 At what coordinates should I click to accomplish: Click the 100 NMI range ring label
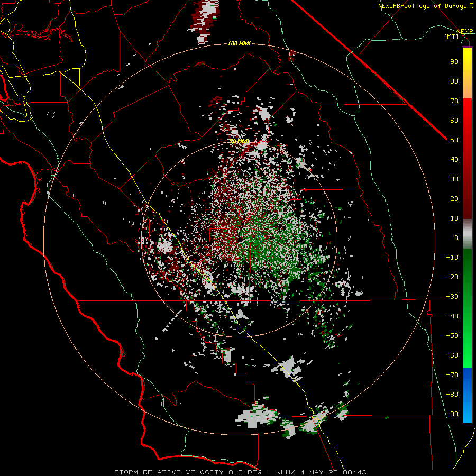coord(239,44)
